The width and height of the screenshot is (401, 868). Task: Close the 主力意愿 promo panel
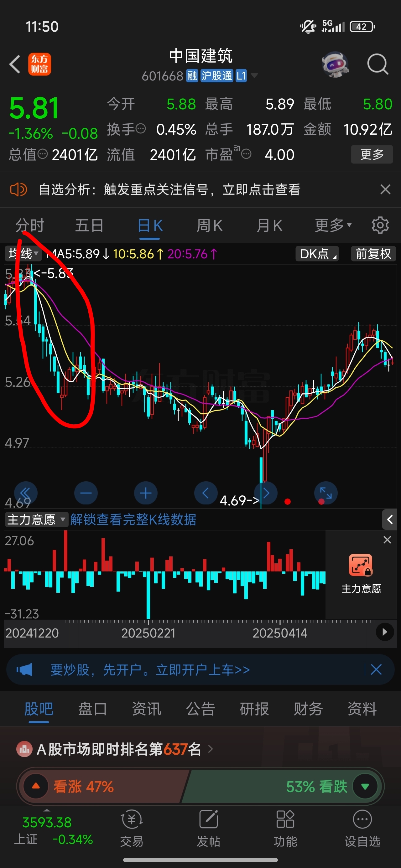click(x=387, y=540)
